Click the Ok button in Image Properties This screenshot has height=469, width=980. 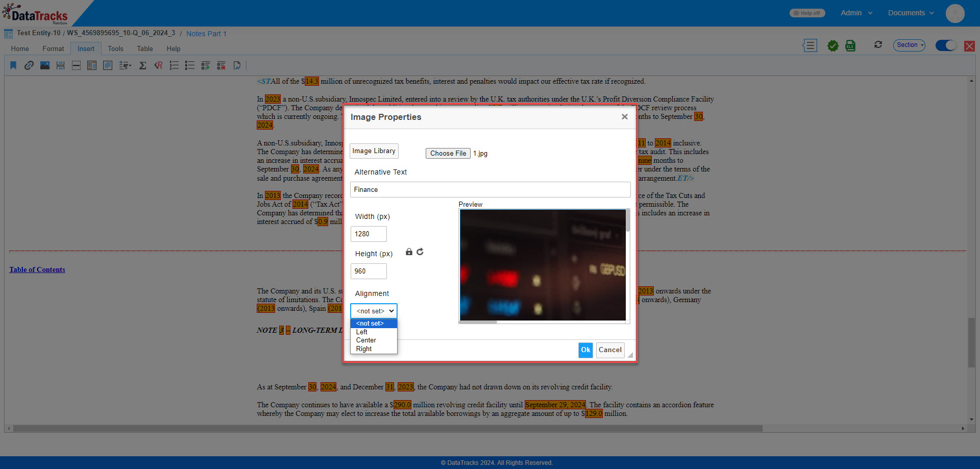tap(585, 350)
